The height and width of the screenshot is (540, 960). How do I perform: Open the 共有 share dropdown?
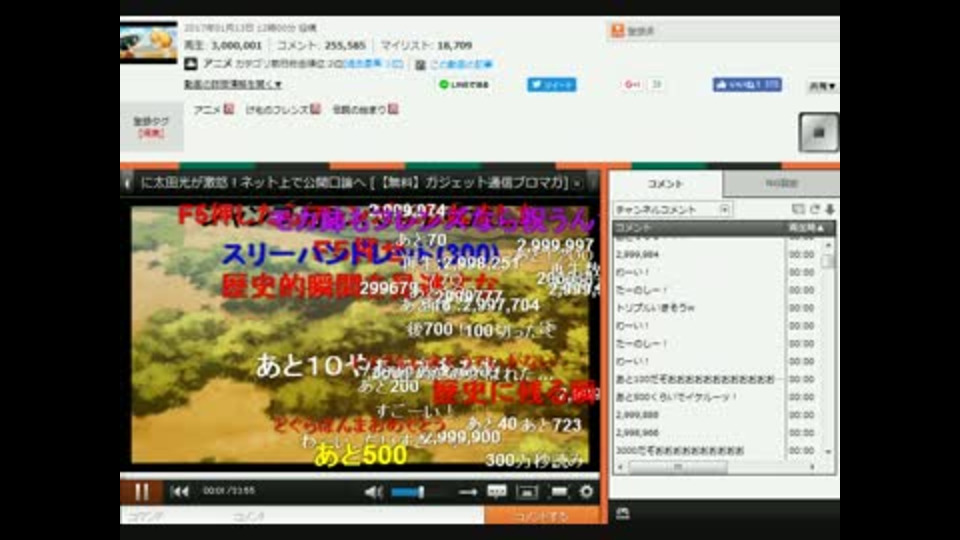(x=822, y=86)
